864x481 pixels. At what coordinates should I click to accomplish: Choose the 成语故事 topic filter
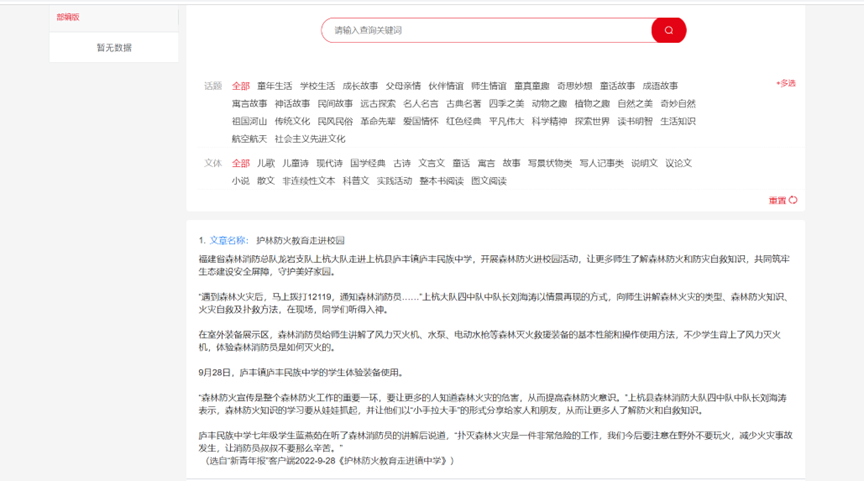(660, 86)
